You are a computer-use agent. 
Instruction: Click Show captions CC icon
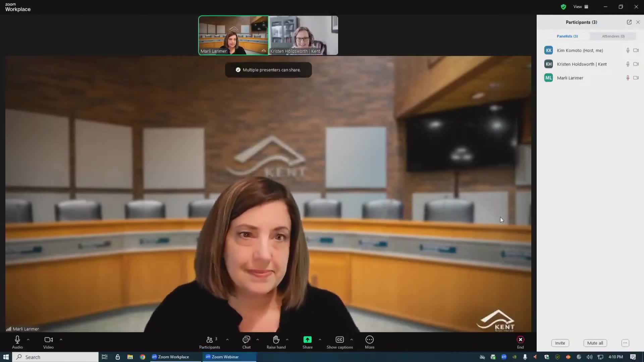click(x=339, y=340)
